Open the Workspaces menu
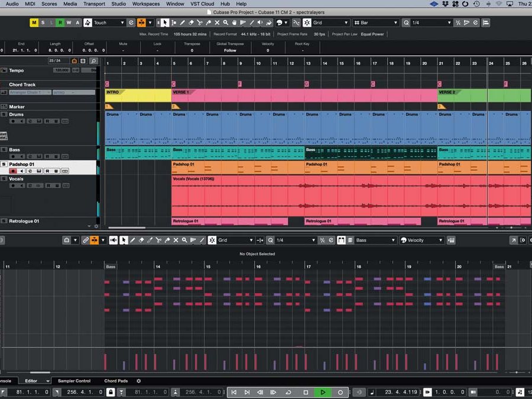This screenshot has width=532, height=399. 146,4
